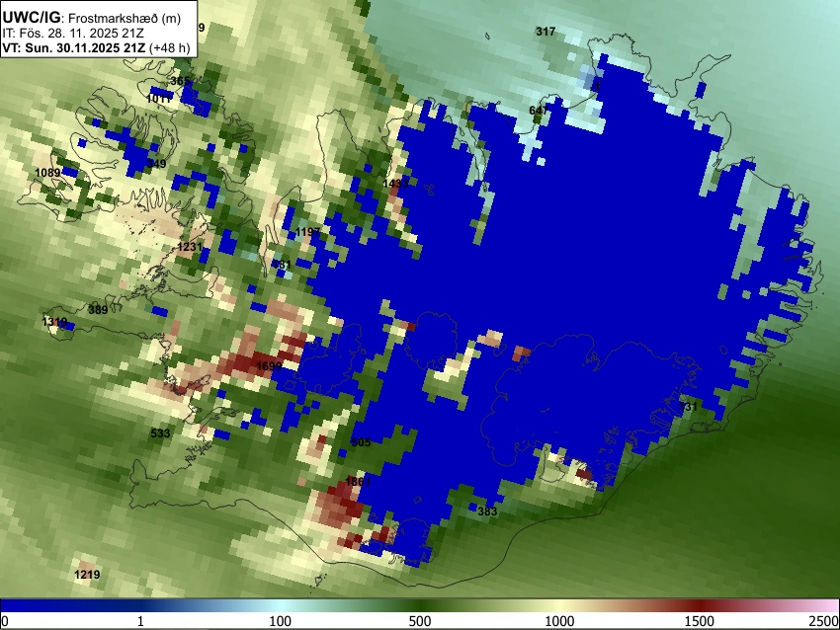Click the map value 1011
Screen dimensions: 840x630
tap(159, 99)
